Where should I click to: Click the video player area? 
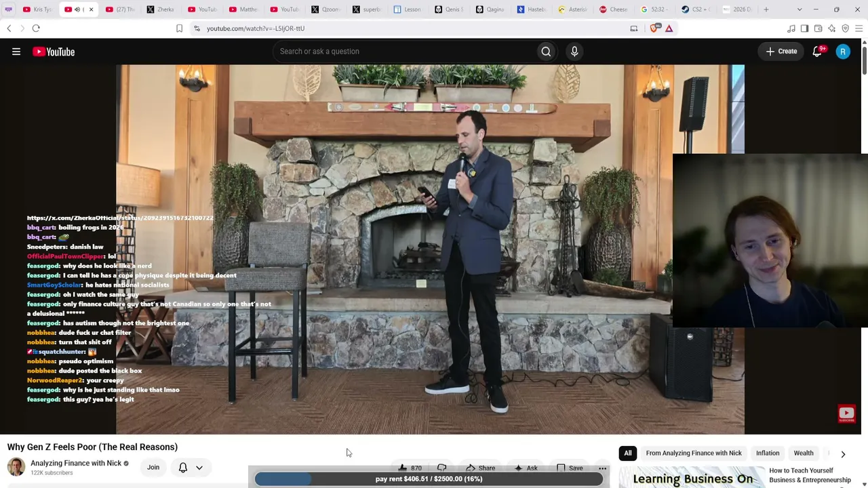coord(430,249)
